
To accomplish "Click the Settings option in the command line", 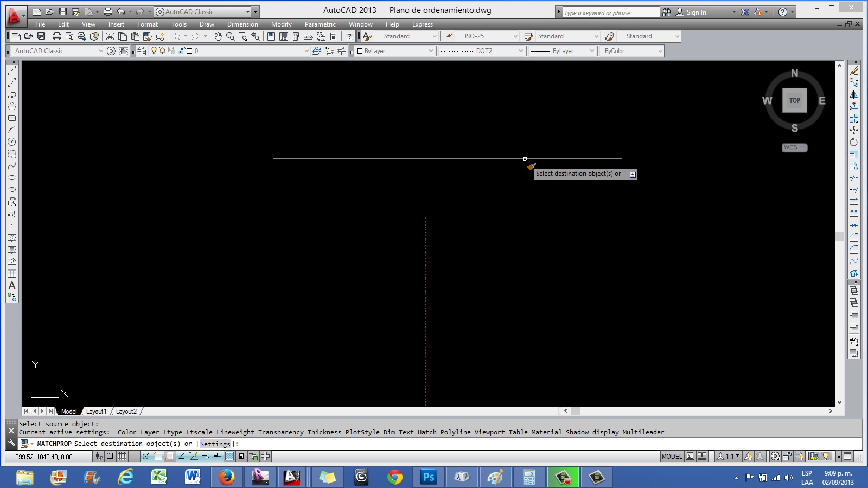I will pyautogui.click(x=215, y=444).
